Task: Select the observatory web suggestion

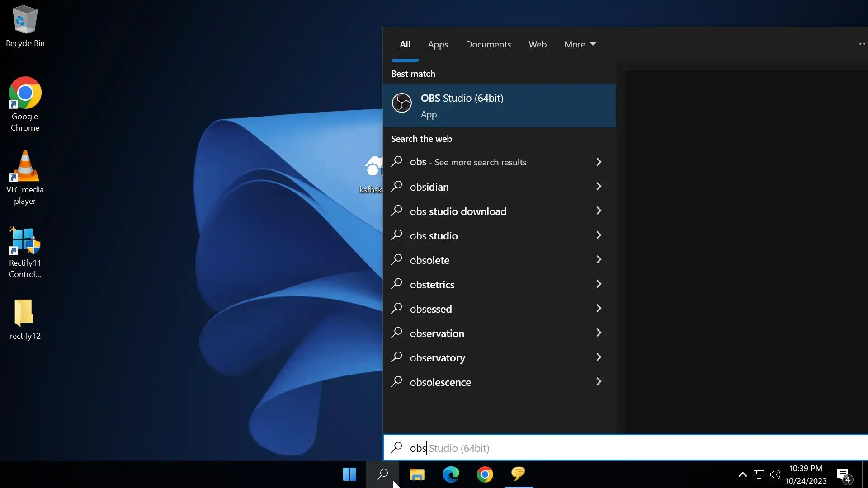Action: click(437, 358)
